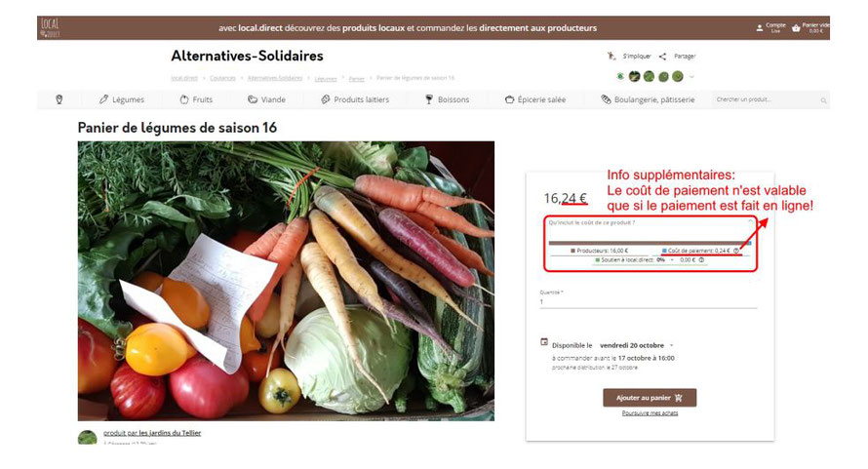Image resolution: width=868 pixels, height=469 pixels.
Task: Open the Boulangerie, pâtisserie category
Action: (648, 99)
